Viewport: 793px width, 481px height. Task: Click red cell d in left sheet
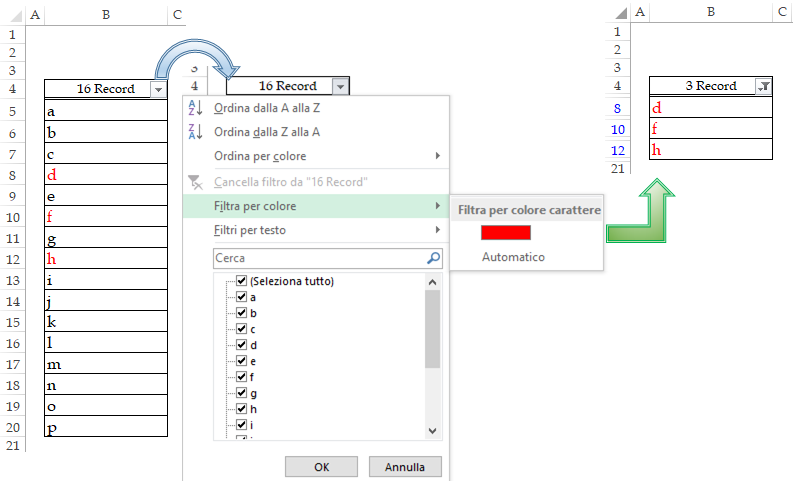point(106,175)
